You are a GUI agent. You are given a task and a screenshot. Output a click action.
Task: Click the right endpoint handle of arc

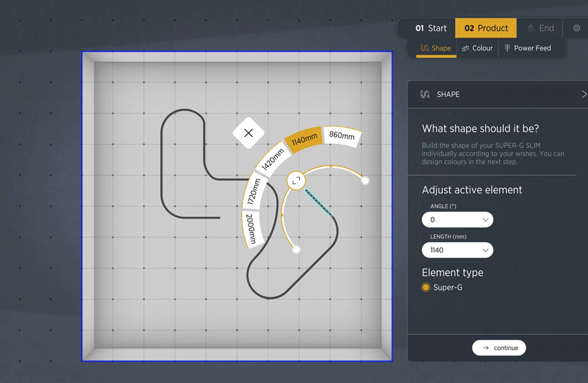point(365,180)
